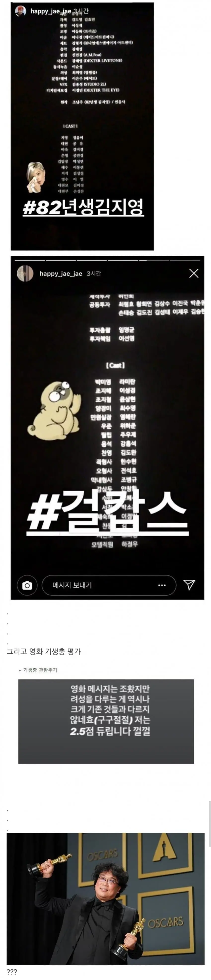Viewport: 211px width, 980px height.
Task: Tap the profile avatar in the 걸캅스 story
Action: click(x=25, y=273)
